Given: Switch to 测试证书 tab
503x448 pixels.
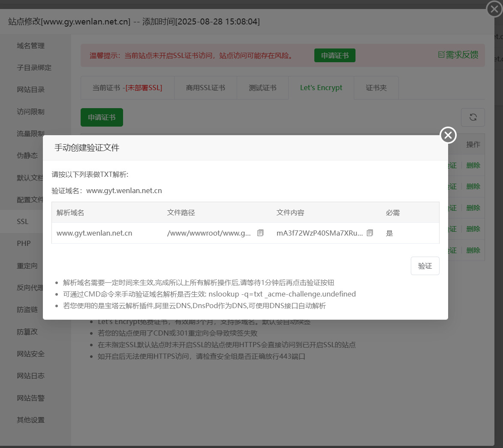Looking at the screenshot, I should click(x=262, y=88).
